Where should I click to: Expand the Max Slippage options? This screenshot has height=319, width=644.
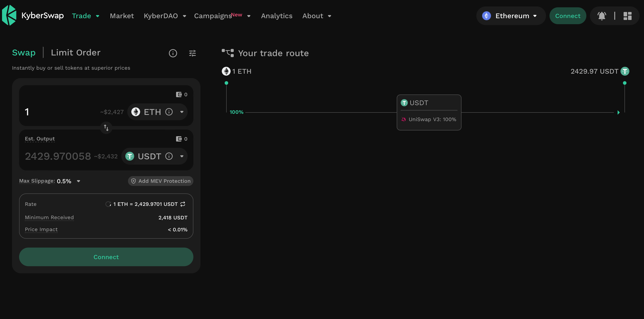pos(79,181)
